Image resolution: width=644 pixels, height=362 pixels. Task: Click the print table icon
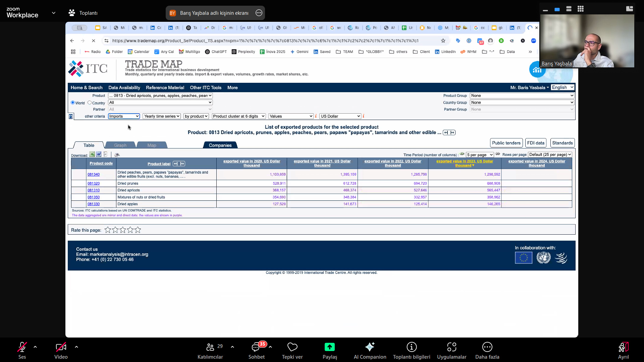117,155
